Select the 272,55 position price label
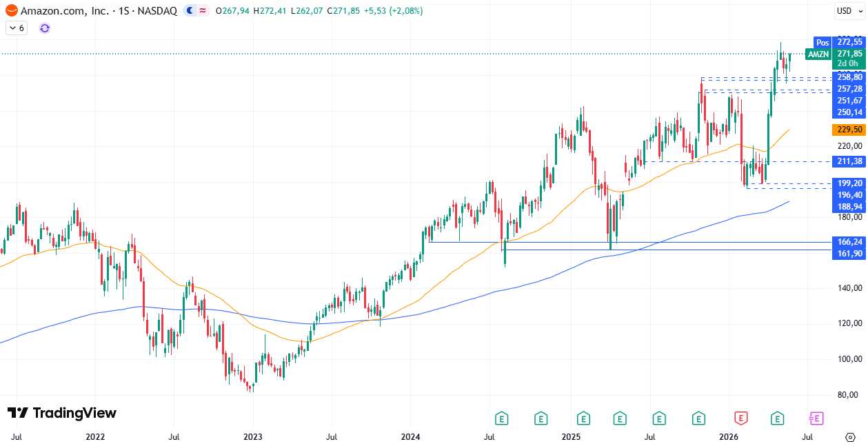Viewport: 868px width, 446px height. (x=850, y=42)
